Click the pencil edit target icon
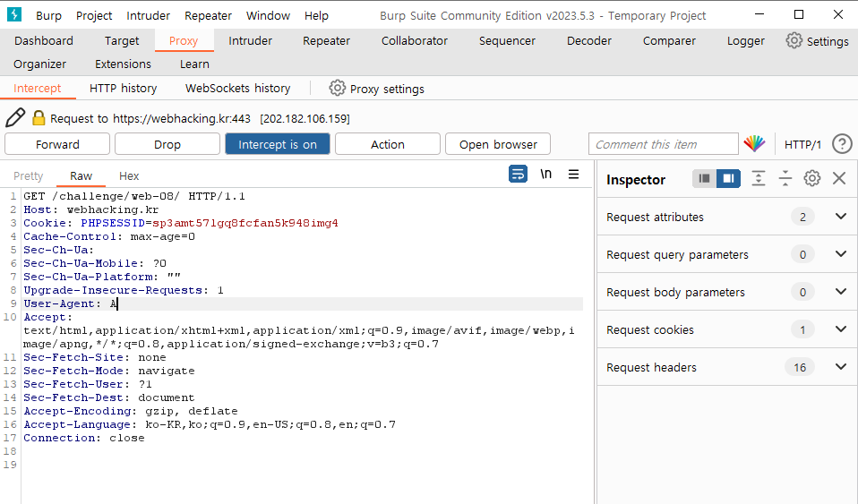Viewport: 858px width, 504px height. (x=15, y=117)
